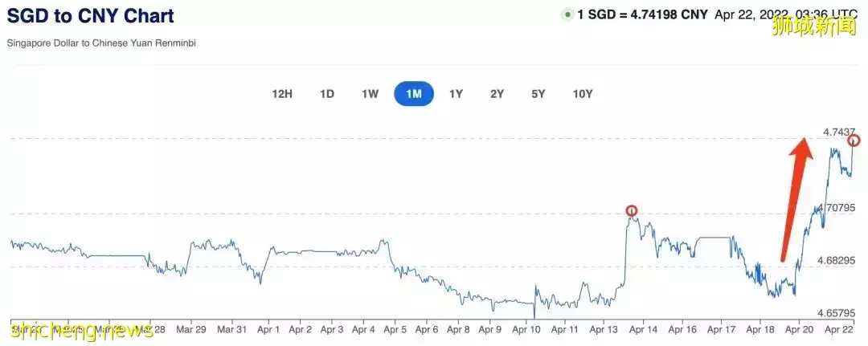Select the 12H time range tab
The image size is (868, 346).
(x=282, y=94)
